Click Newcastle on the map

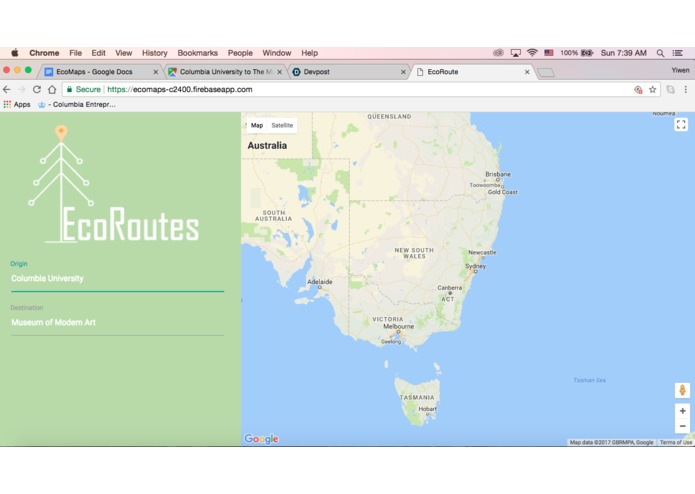(x=482, y=253)
